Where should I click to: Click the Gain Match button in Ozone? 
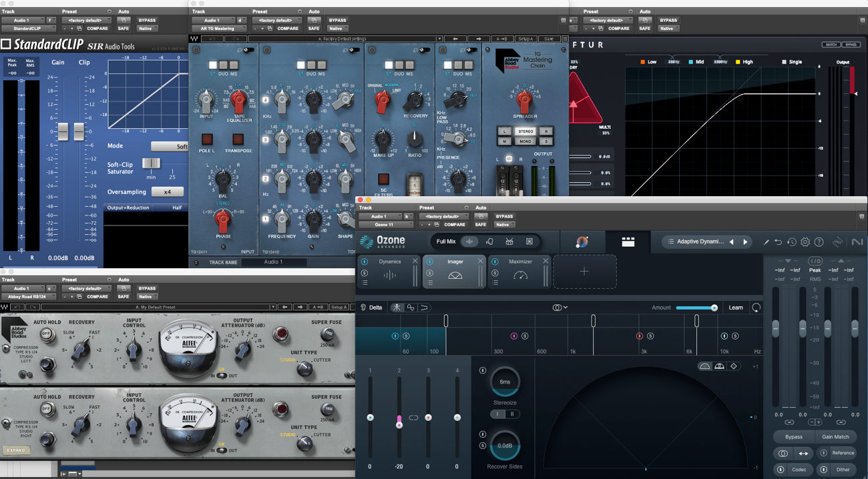(835, 437)
